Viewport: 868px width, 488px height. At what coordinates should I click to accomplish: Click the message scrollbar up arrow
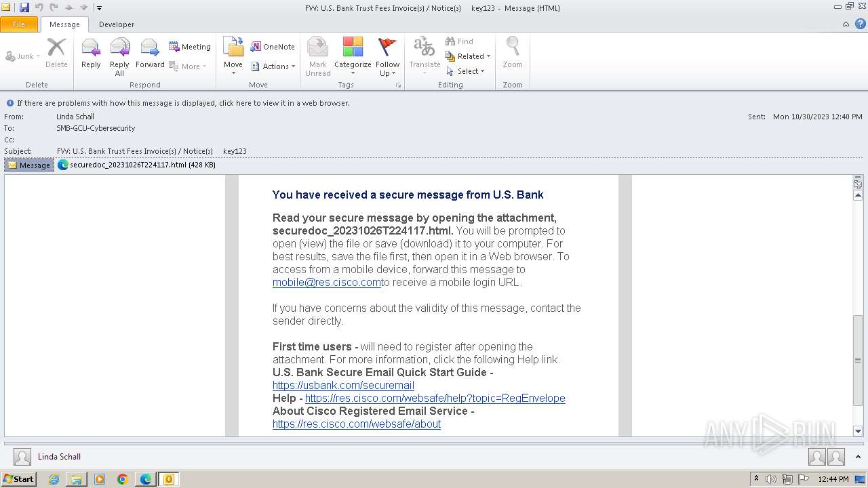pos(858,195)
